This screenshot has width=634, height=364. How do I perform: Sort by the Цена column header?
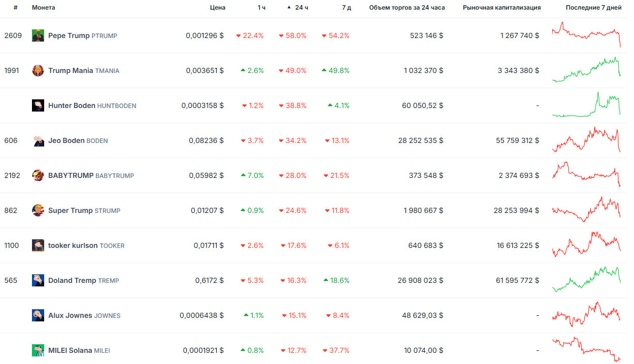pyautogui.click(x=218, y=8)
